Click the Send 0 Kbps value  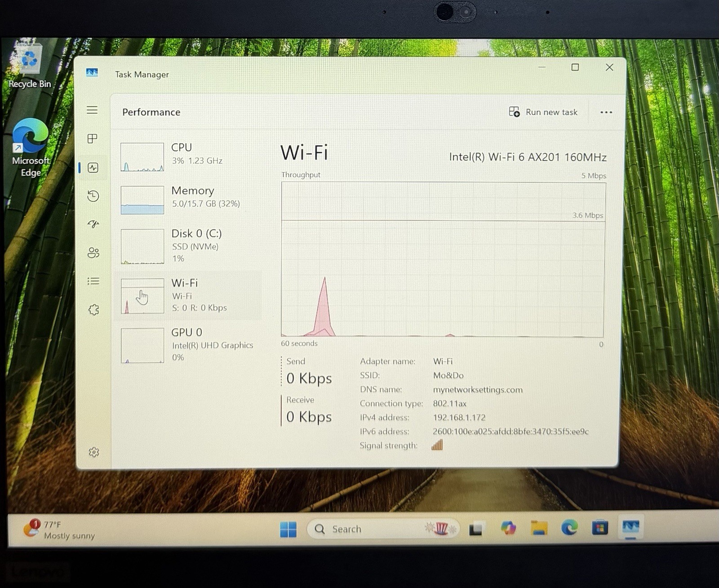pyautogui.click(x=309, y=379)
